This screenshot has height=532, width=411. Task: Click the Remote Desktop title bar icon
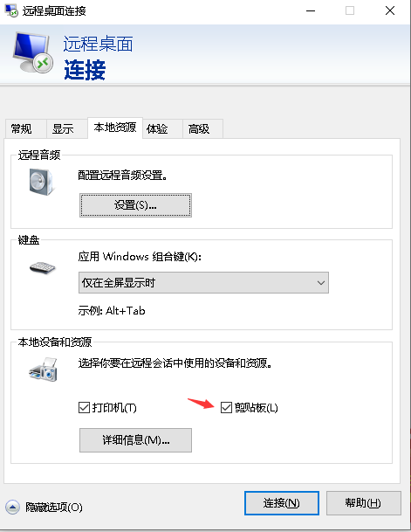point(11,10)
